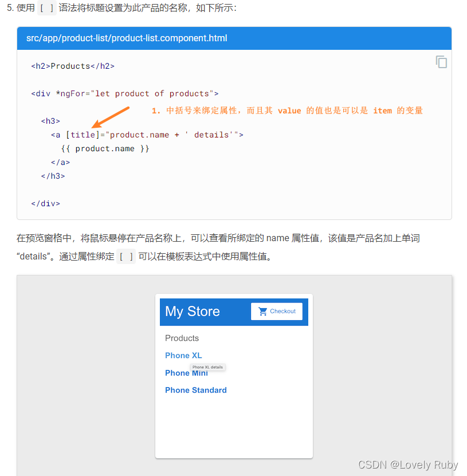The height and width of the screenshot is (476, 467).
Task: Click the paragraph mentioning “details”
Action: [218, 247]
